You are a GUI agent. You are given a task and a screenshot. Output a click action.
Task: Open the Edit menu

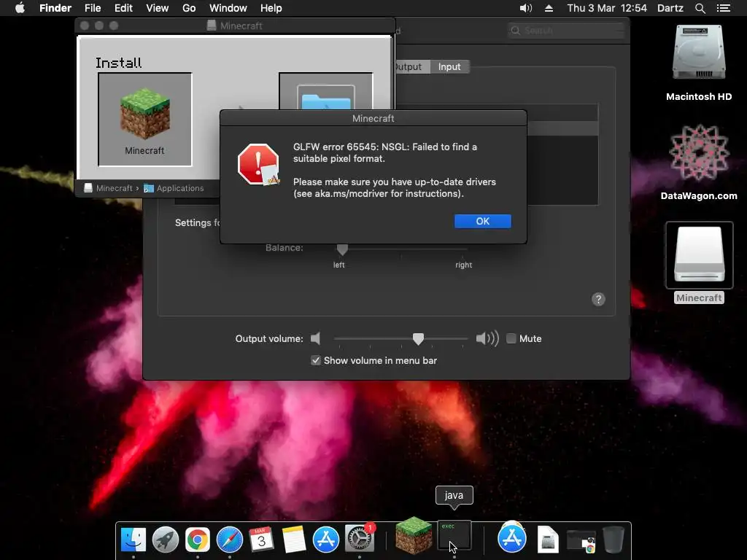[x=123, y=8]
